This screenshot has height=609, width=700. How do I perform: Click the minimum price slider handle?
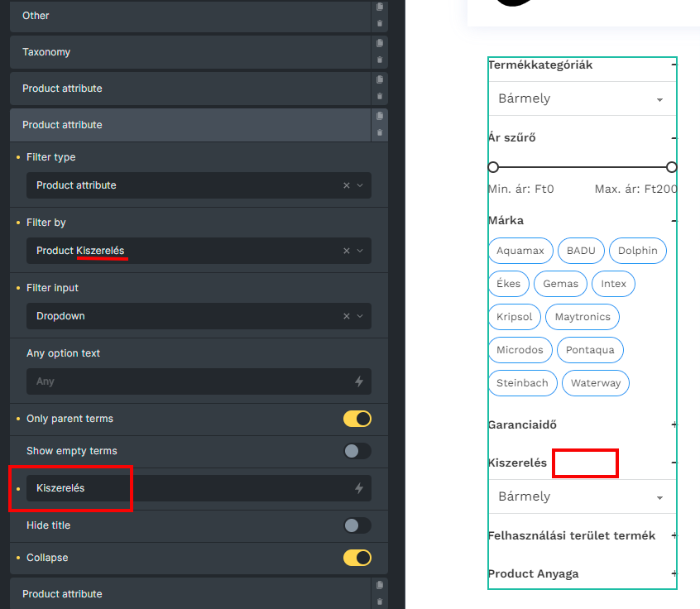tap(493, 166)
